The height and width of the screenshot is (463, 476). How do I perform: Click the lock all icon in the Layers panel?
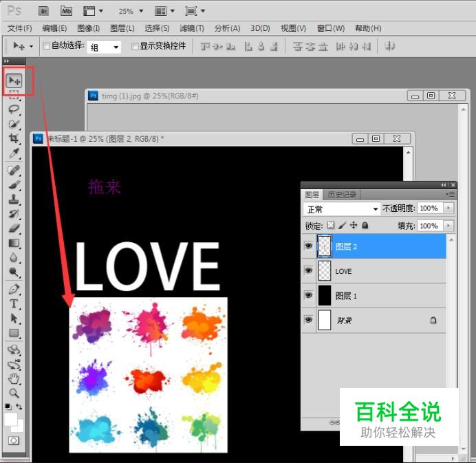(365, 226)
